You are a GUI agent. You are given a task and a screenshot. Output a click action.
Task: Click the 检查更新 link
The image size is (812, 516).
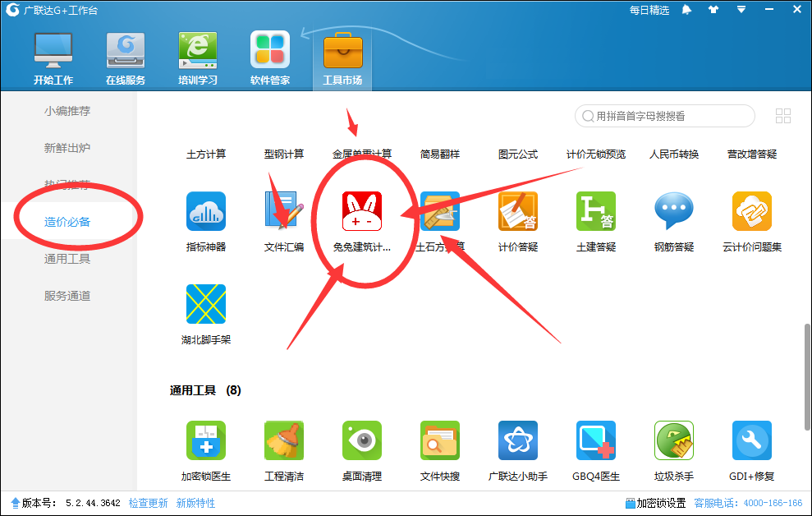click(x=148, y=503)
